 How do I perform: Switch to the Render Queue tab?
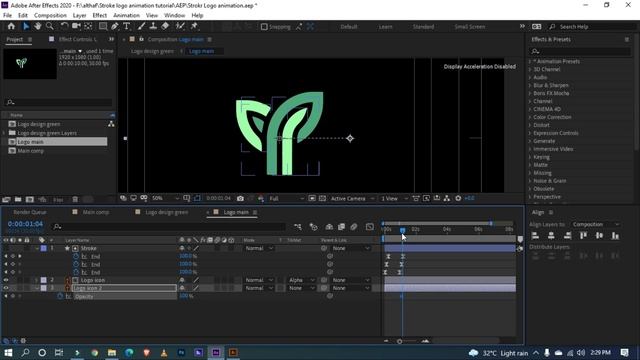click(30, 212)
